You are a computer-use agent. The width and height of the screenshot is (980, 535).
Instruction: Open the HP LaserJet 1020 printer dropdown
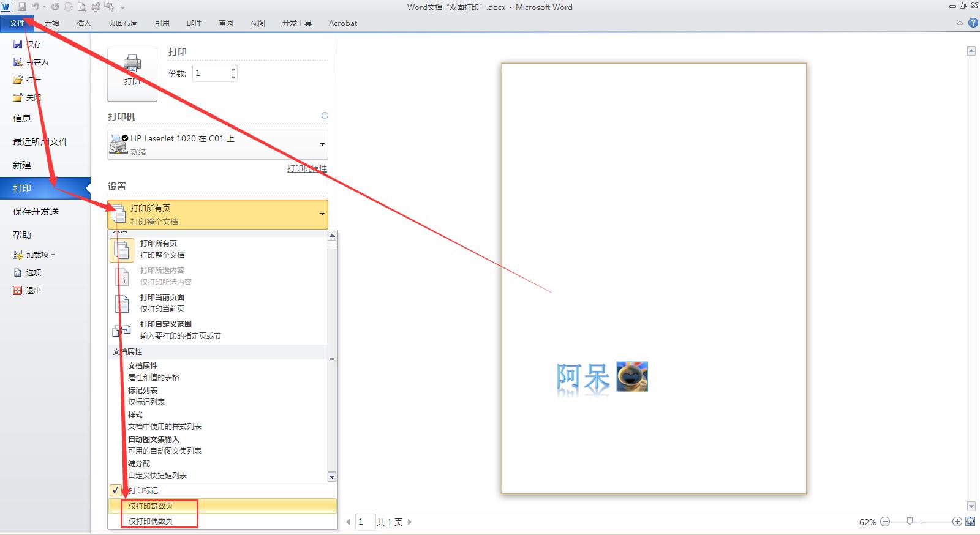(x=217, y=144)
